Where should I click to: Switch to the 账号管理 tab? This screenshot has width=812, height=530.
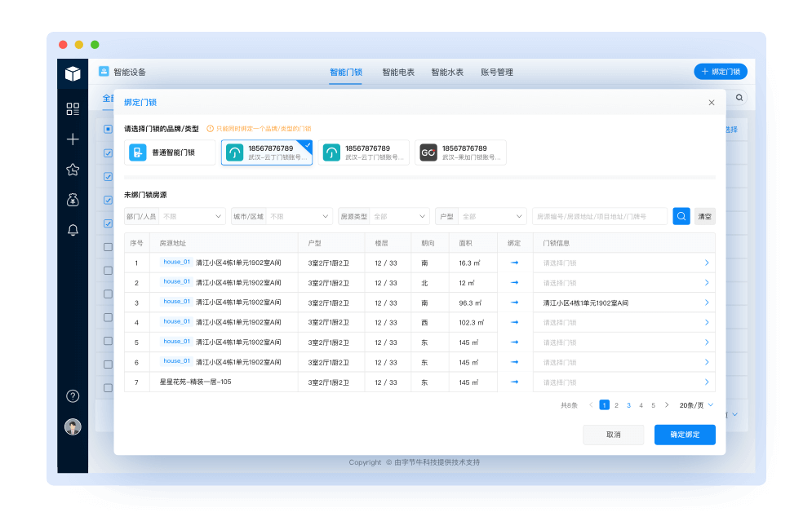pos(497,73)
